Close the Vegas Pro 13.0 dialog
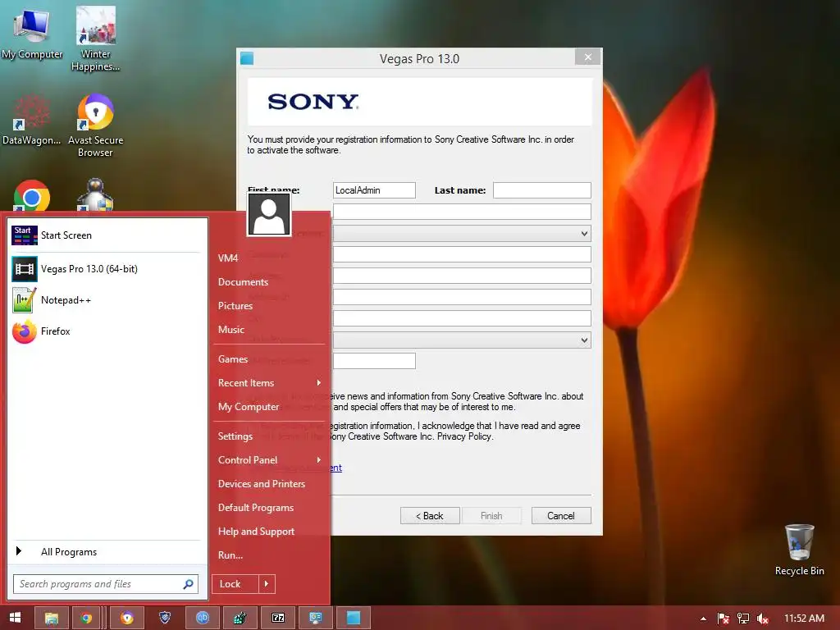 point(587,57)
